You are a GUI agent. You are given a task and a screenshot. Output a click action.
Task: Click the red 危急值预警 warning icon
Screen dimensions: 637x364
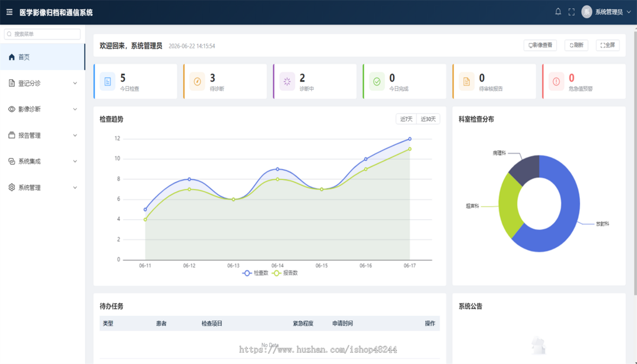[556, 82]
